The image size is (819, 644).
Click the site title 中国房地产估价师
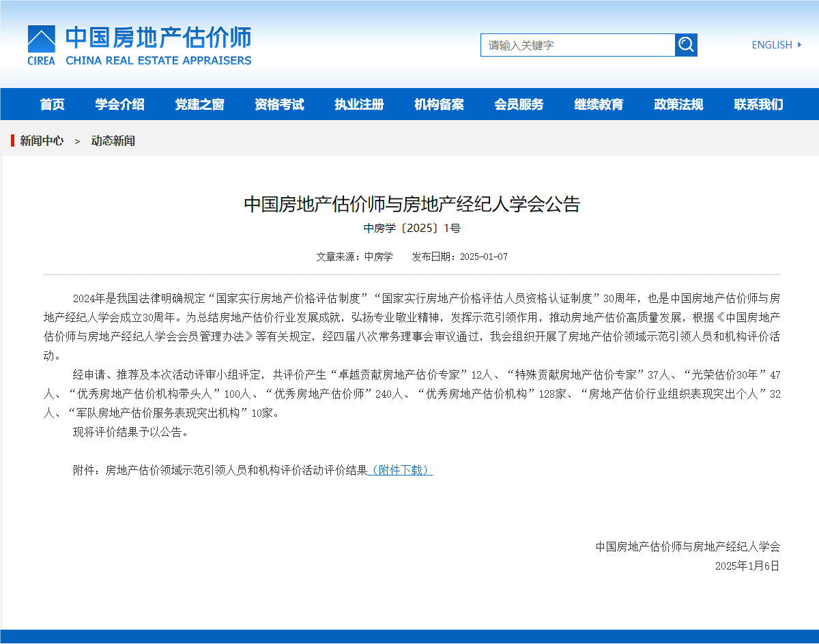158,38
